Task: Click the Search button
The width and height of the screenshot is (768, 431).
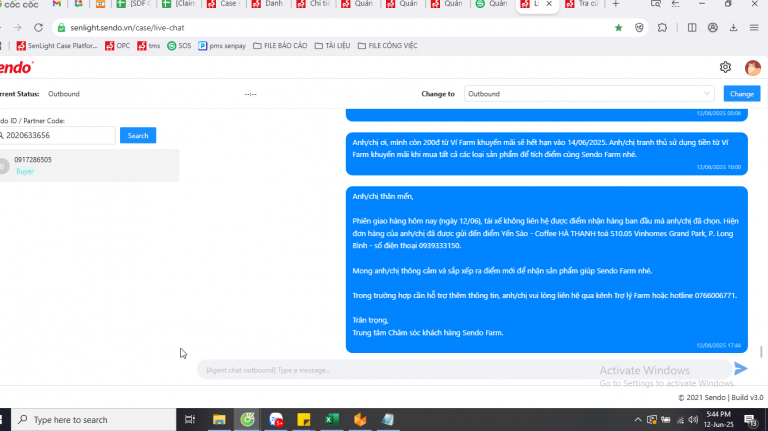Action: [x=138, y=136]
